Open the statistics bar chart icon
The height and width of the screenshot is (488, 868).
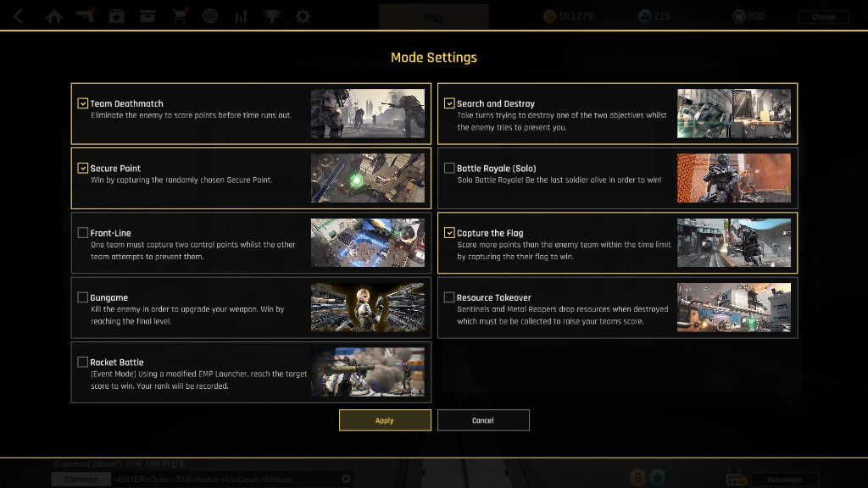point(241,17)
